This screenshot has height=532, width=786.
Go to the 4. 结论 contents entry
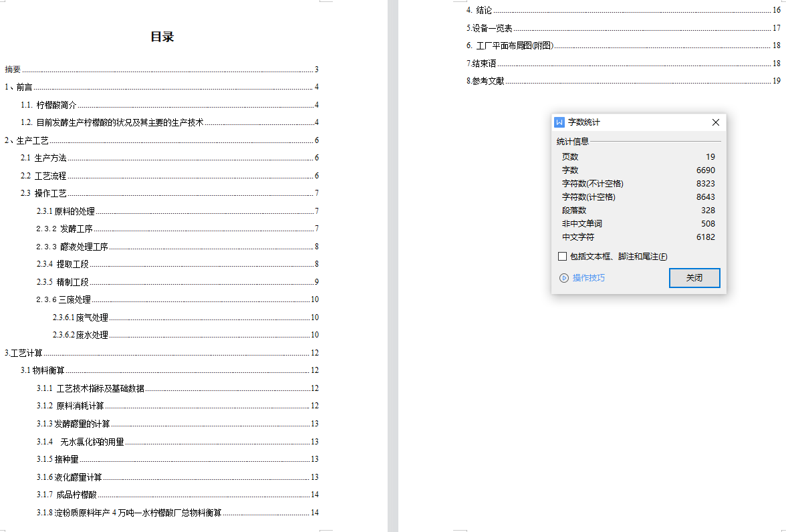coord(479,11)
